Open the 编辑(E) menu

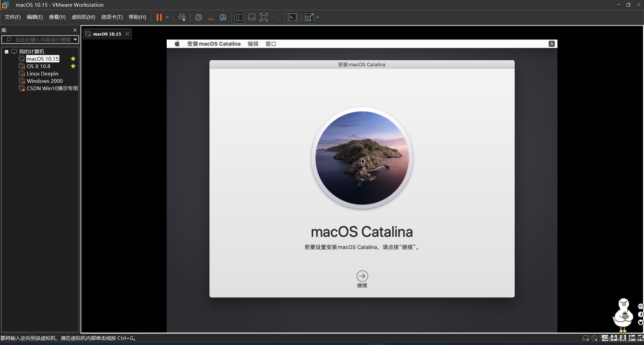(35, 17)
